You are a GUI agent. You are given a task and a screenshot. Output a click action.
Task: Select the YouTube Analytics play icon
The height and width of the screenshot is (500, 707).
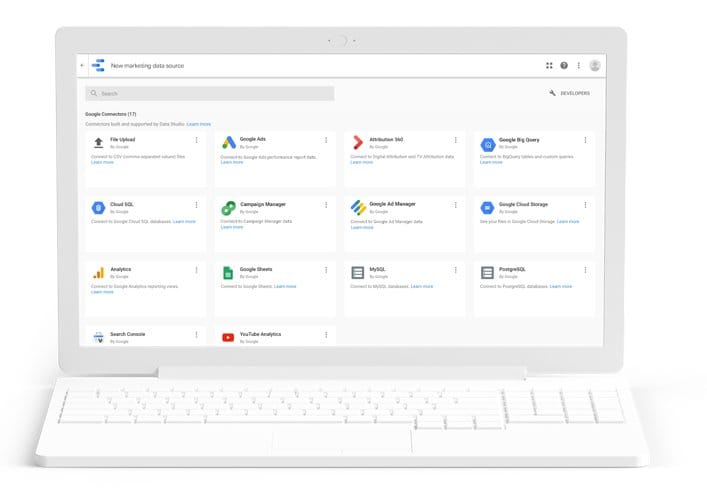click(x=228, y=337)
